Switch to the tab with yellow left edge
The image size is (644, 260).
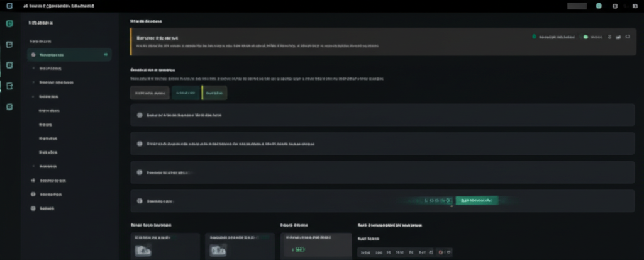point(214,93)
